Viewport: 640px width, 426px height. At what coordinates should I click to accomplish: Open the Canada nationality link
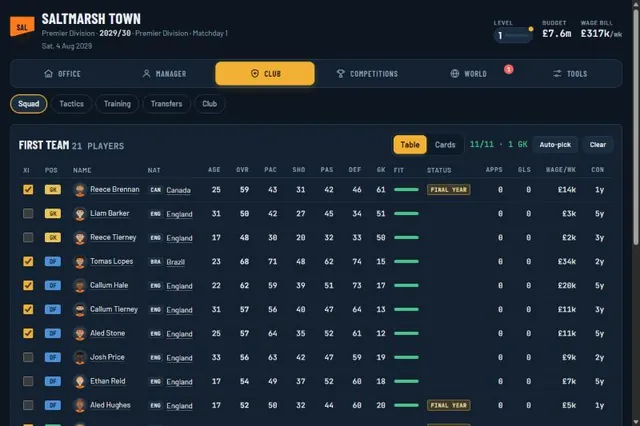178,190
